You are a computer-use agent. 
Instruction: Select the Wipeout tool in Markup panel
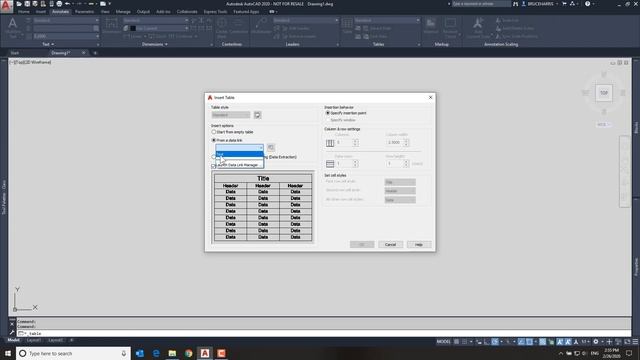point(431,26)
